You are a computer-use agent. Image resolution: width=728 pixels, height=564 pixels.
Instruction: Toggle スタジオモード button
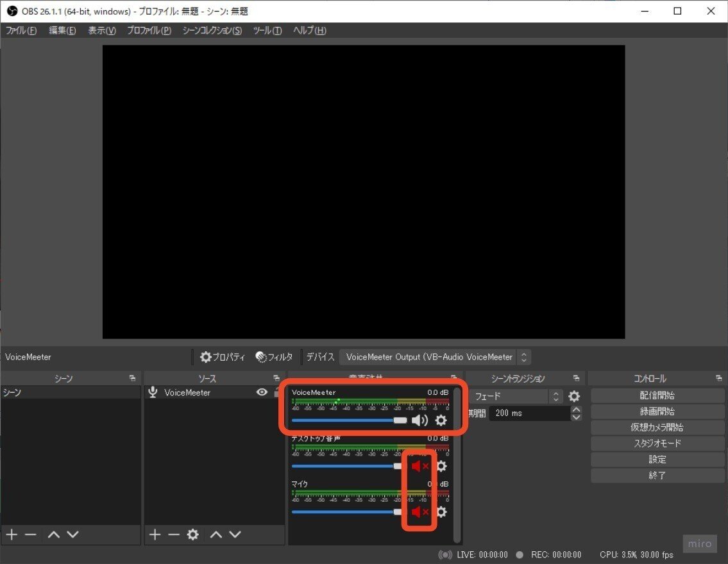coord(657,444)
